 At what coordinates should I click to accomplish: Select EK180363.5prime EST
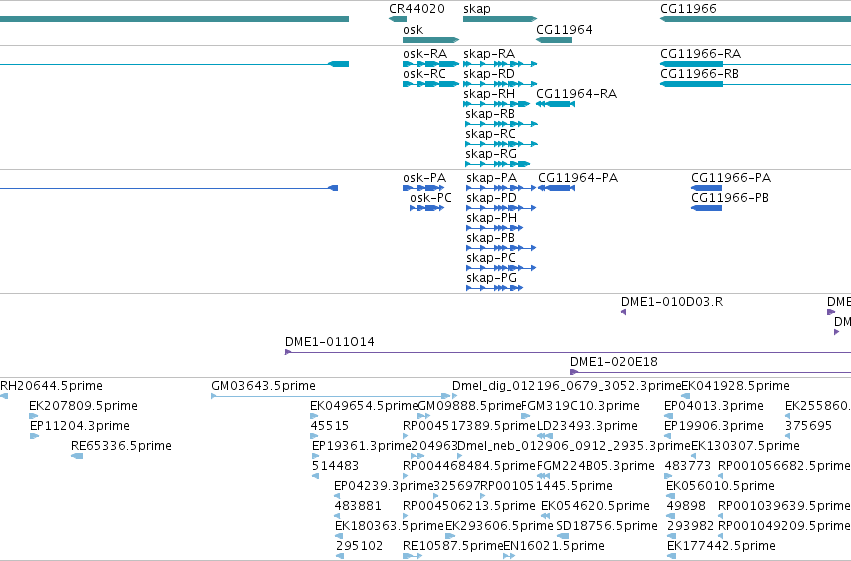[339, 536]
